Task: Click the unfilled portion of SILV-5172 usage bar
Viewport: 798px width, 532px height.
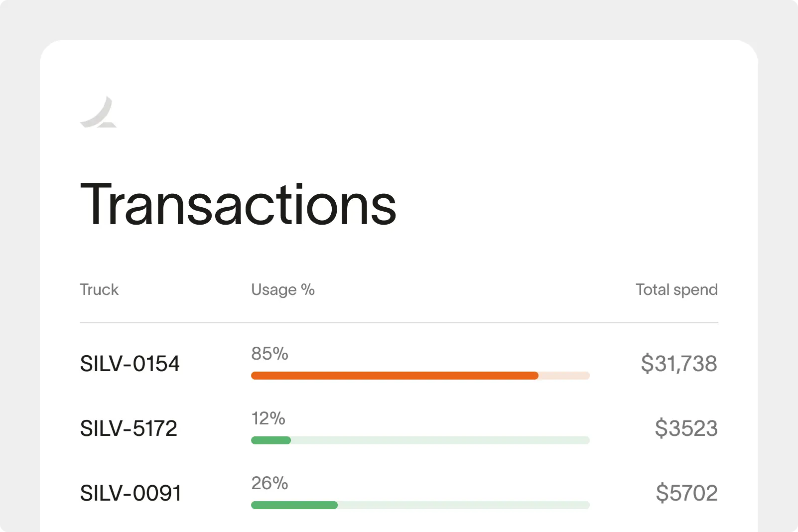Action: (x=440, y=440)
